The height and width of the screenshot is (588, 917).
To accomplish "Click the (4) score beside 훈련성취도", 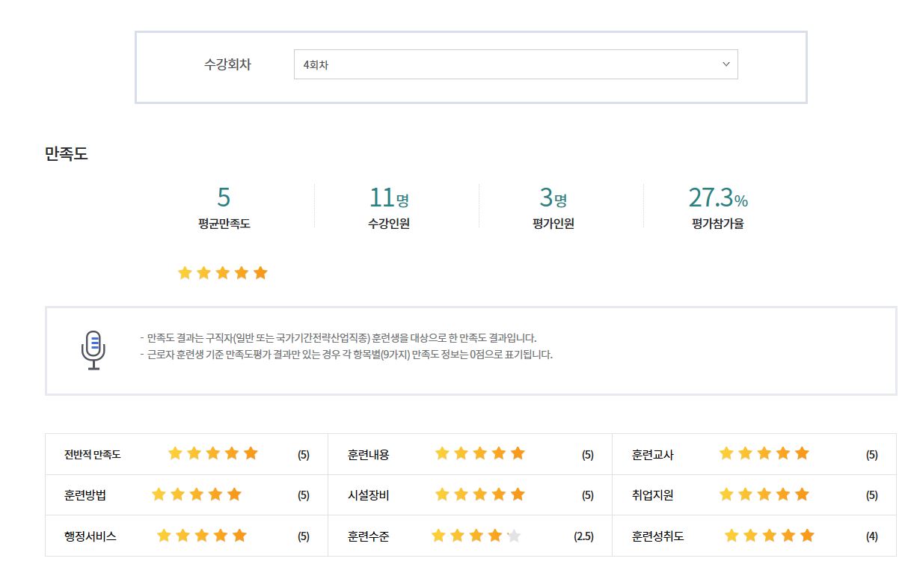I will pyautogui.click(x=871, y=536).
